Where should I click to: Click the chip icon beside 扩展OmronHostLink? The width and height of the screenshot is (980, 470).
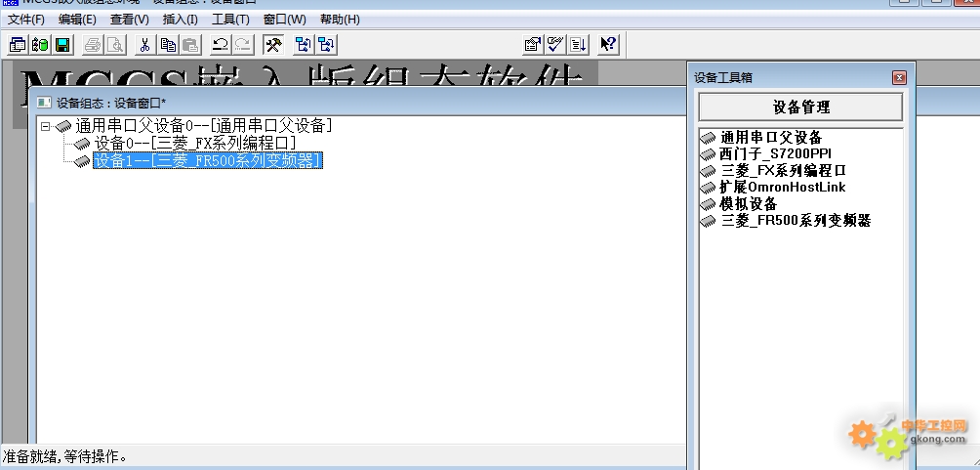[x=708, y=188]
